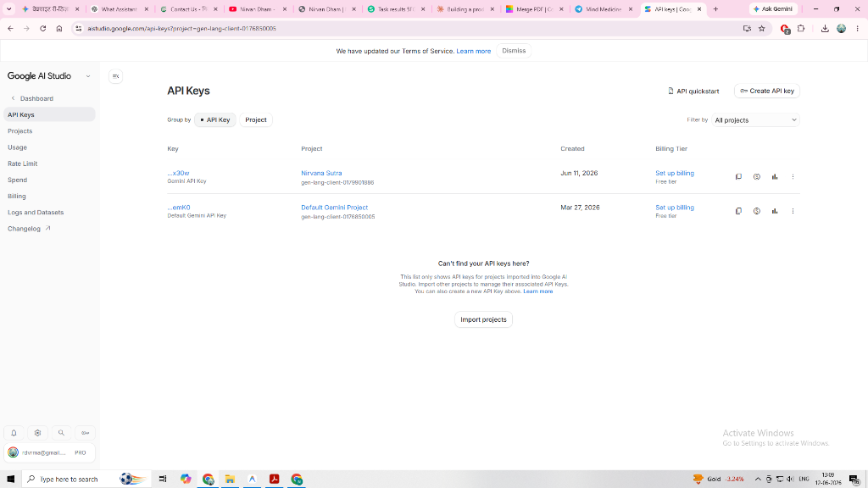Open the All projects filter dropdown

pyautogui.click(x=755, y=120)
